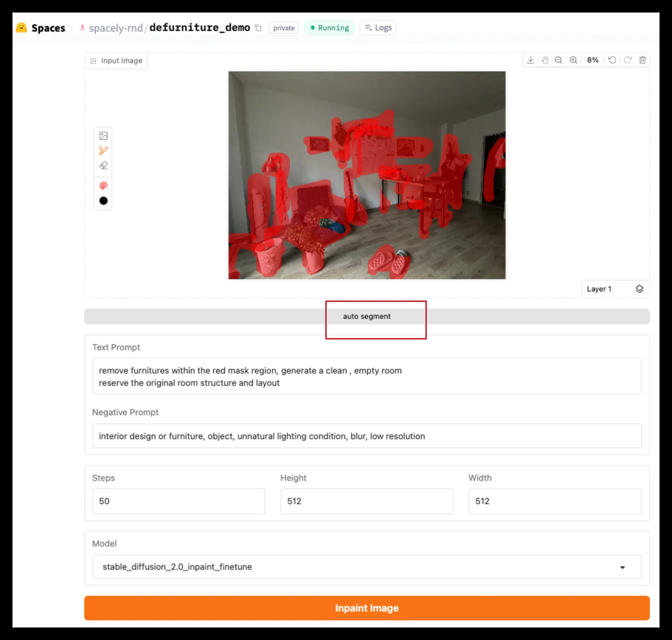This screenshot has width=672, height=640.
Task: Open the Model dropdown list
Action: coord(367,567)
